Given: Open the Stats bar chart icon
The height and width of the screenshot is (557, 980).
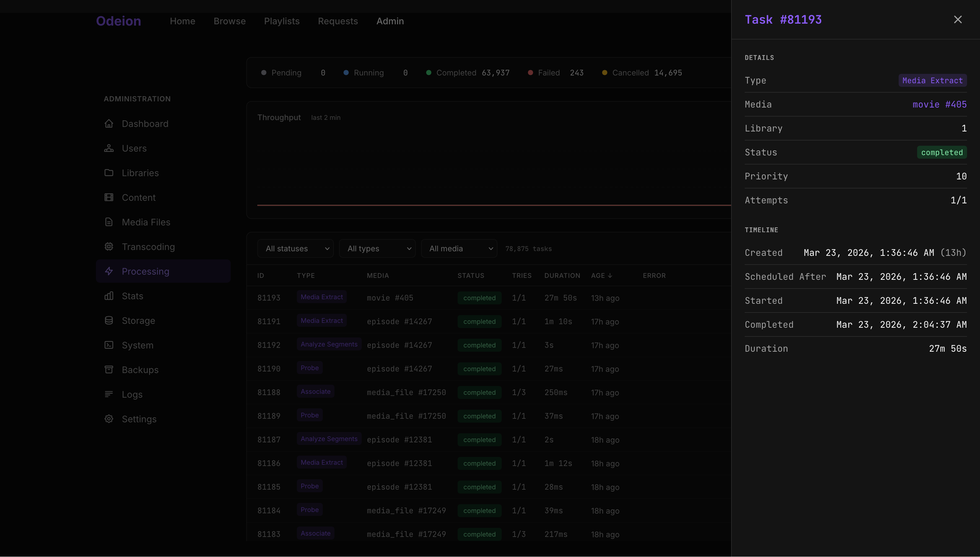Looking at the screenshot, I should (109, 296).
